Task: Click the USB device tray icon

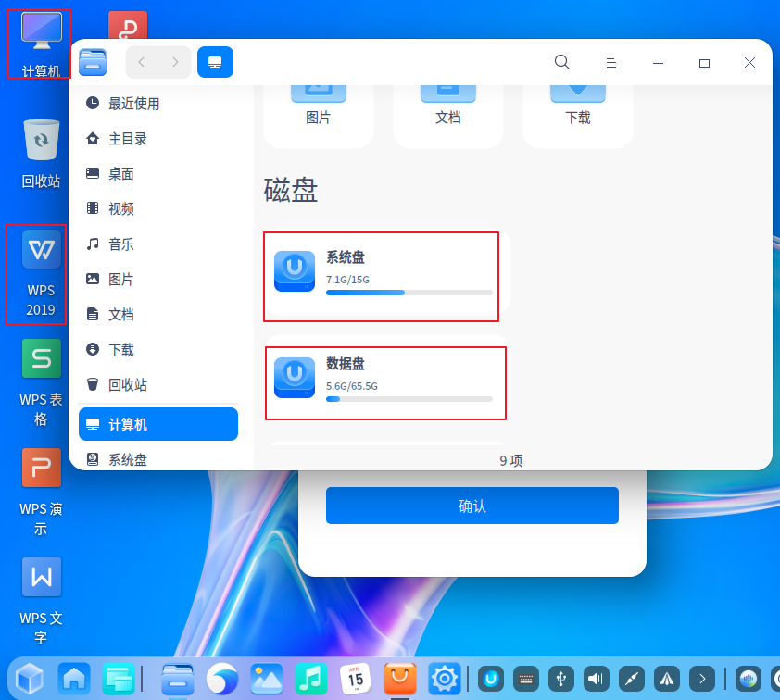Action: (561, 679)
